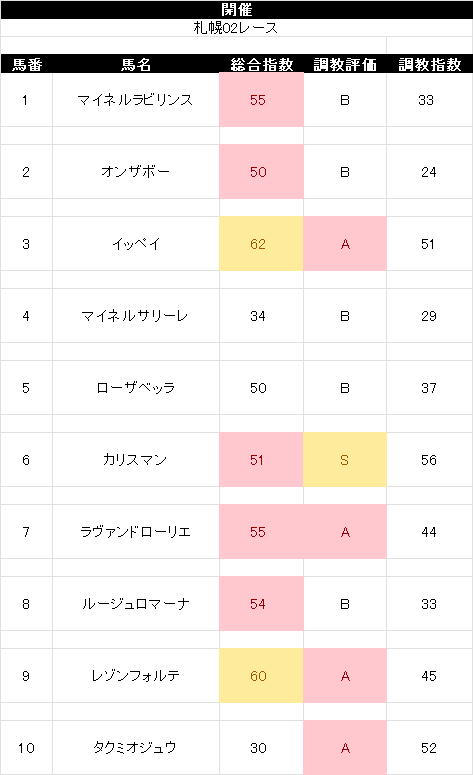Select the 馬名 header cell
Viewport: 473px width, 775px height.
click(136, 64)
